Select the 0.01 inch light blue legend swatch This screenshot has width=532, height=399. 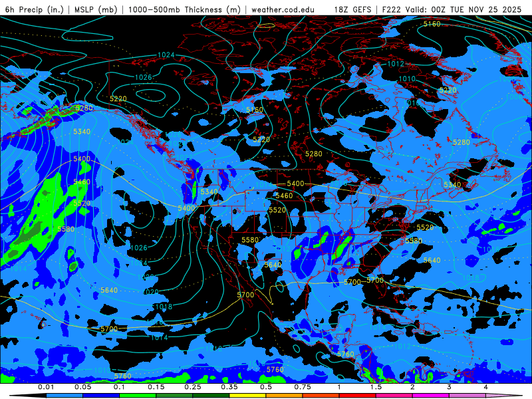[x=64, y=396]
